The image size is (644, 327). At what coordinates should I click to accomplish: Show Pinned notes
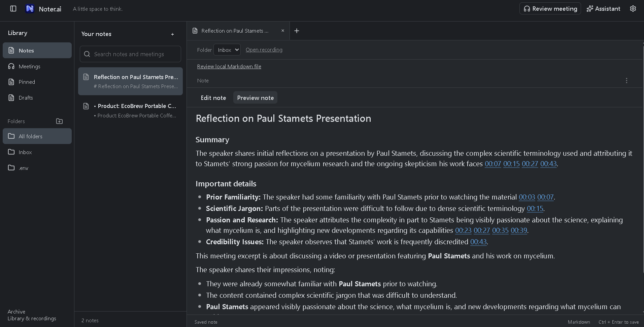tap(37, 82)
